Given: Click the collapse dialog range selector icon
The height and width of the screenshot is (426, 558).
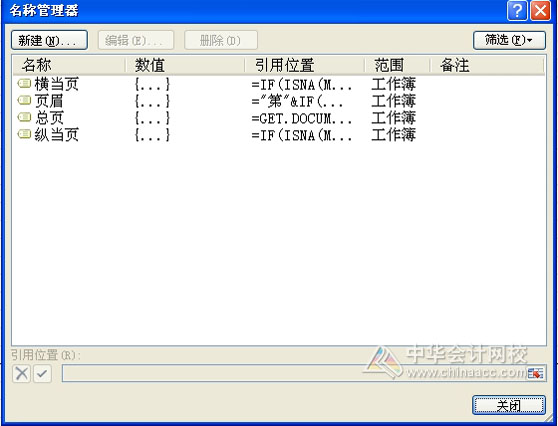Looking at the screenshot, I should [536, 373].
